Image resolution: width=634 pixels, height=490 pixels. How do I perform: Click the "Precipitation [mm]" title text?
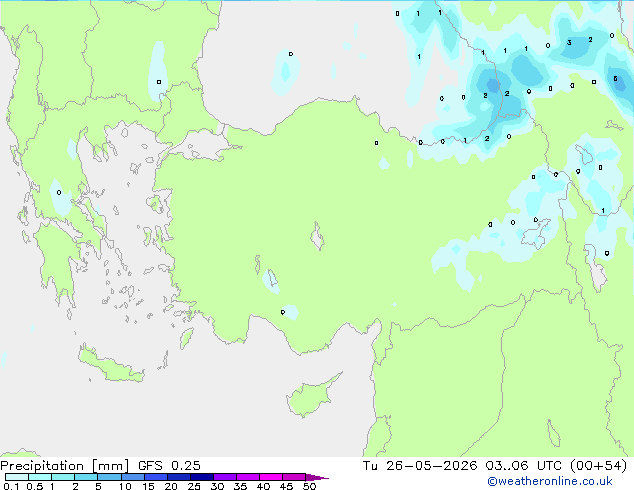coord(65,466)
